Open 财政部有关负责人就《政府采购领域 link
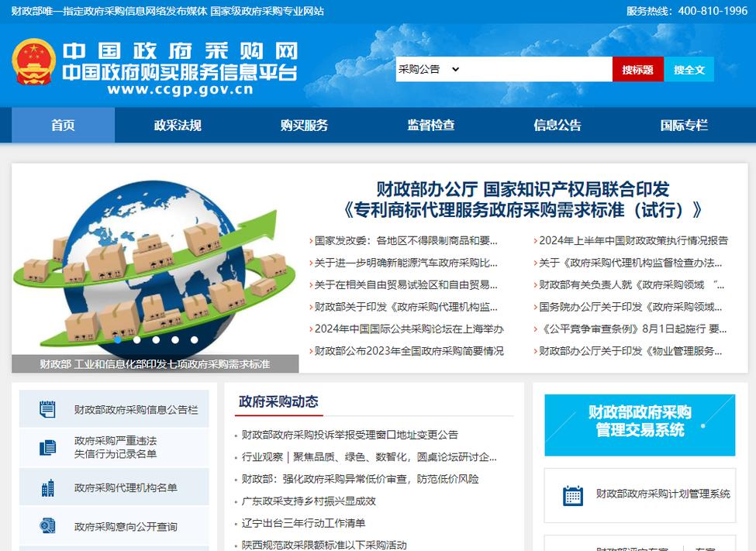 pos(632,285)
